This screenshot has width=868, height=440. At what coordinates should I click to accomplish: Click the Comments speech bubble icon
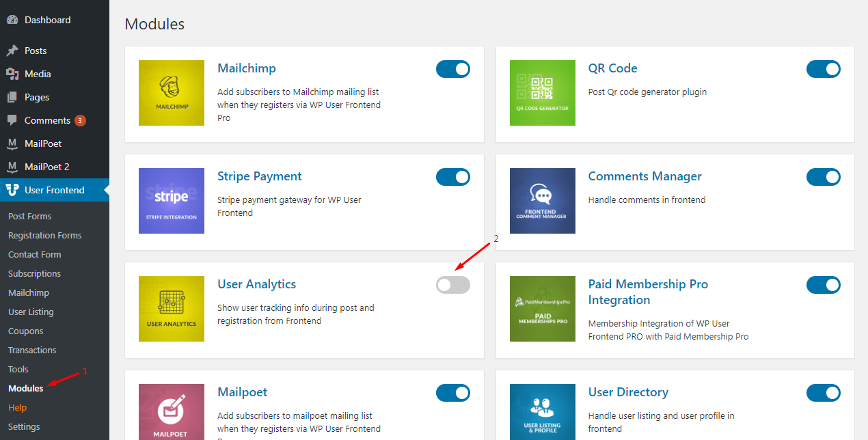[x=12, y=120]
